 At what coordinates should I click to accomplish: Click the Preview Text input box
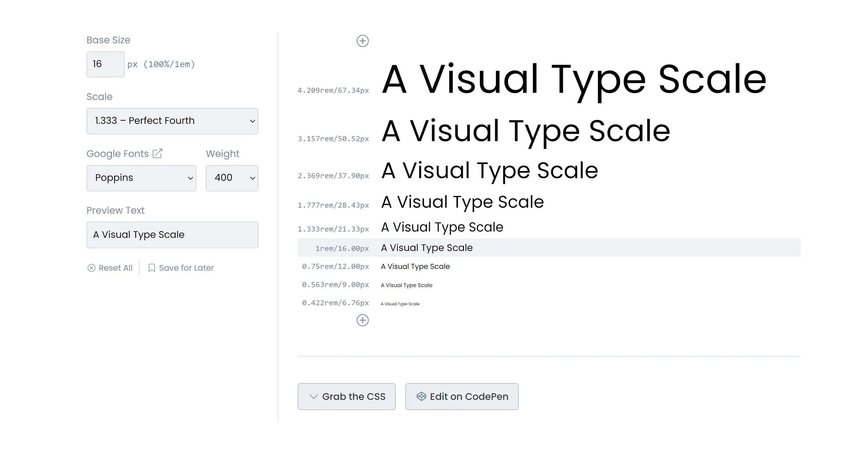pyautogui.click(x=172, y=235)
